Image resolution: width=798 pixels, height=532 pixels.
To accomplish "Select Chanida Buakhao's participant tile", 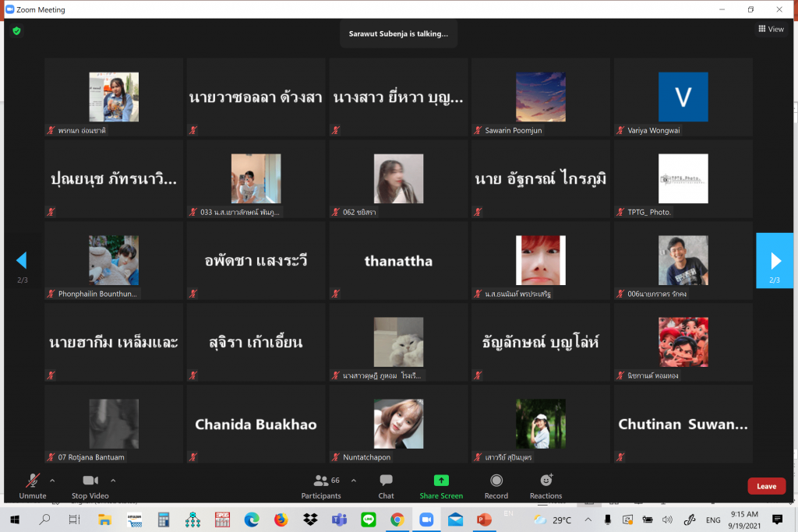I will (x=256, y=424).
